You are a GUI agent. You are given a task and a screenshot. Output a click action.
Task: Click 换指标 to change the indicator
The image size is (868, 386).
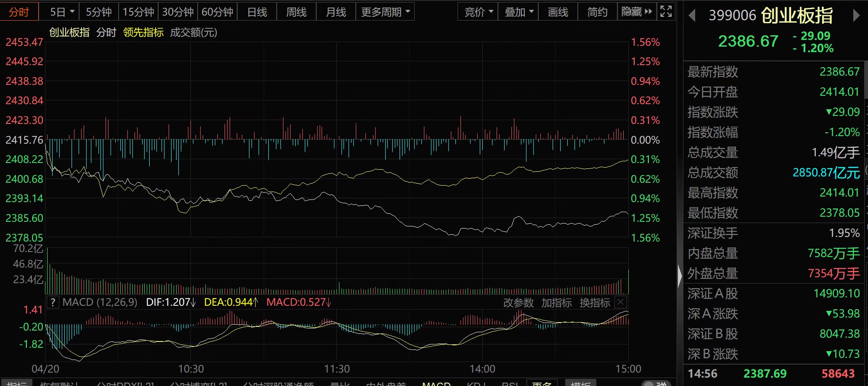595,302
